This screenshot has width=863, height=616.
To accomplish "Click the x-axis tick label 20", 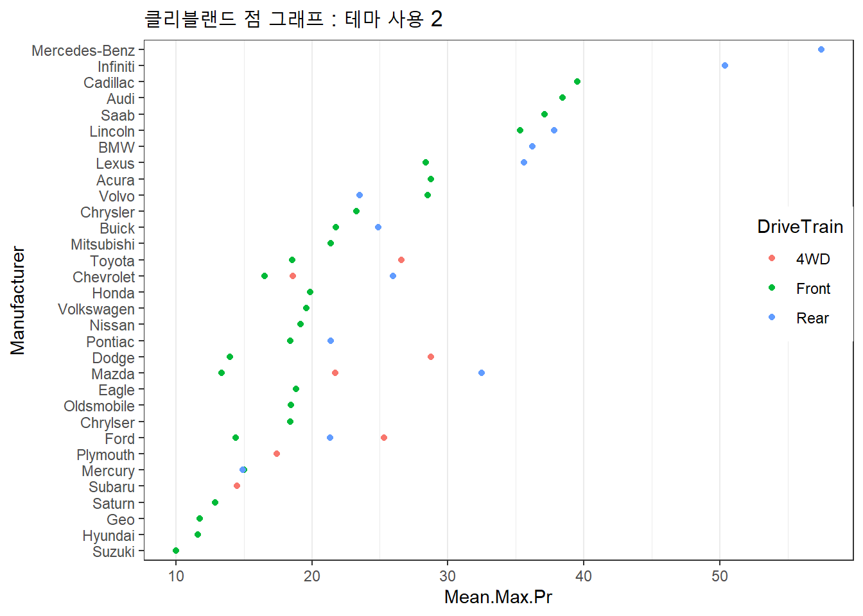I will click(x=312, y=576).
